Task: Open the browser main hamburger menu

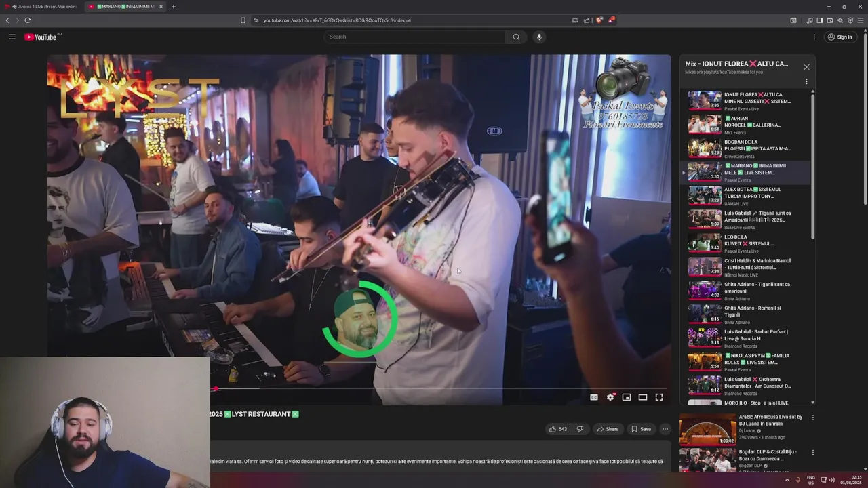Action: (x=861, y=20)
